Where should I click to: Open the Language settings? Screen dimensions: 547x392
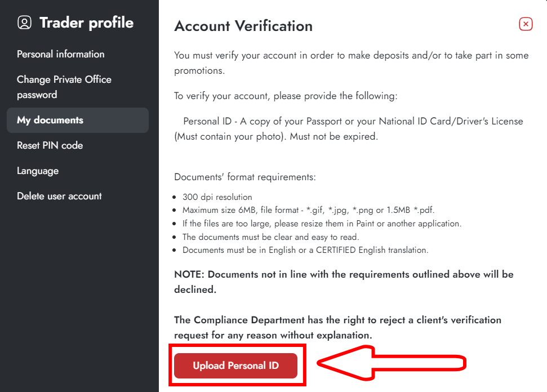click(x=38, y=171)
